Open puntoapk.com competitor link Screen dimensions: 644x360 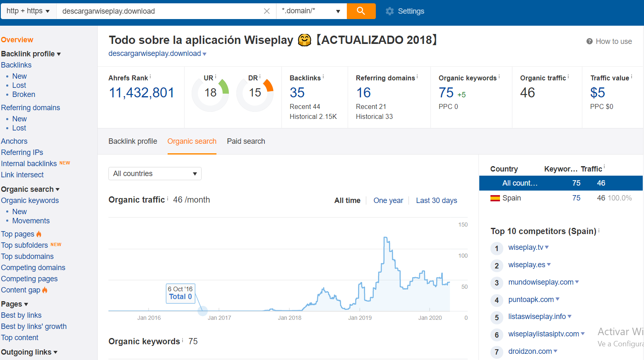tap(531, 300)
